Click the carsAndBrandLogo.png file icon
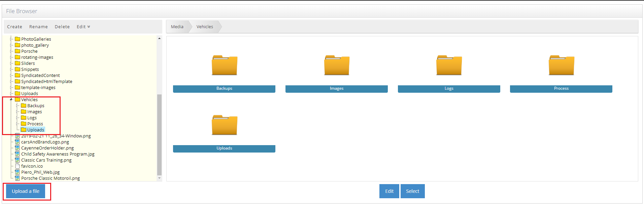The image size is (644, 212). 18,142
